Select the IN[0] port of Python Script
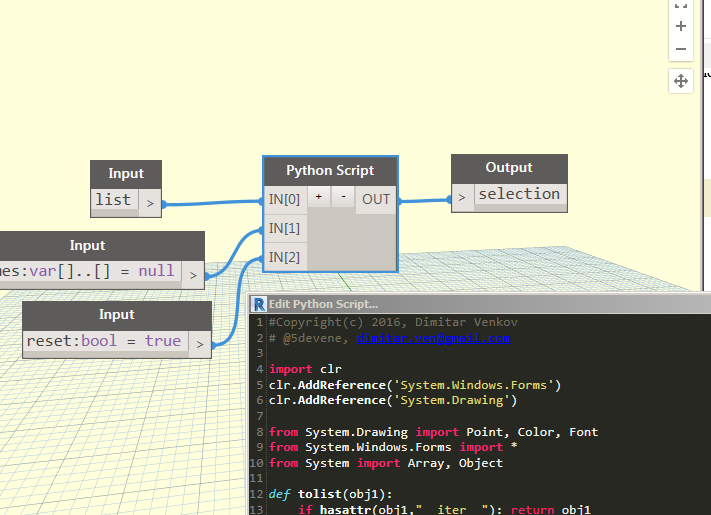The height and width of the screenshot is (515, 711). (x=284, y=199)
